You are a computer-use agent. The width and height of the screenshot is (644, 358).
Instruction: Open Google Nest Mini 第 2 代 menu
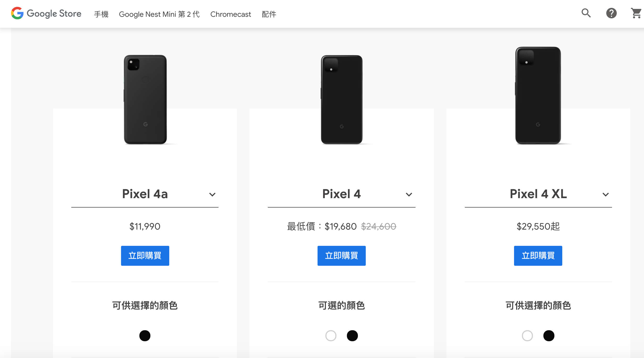pos(159,14)
